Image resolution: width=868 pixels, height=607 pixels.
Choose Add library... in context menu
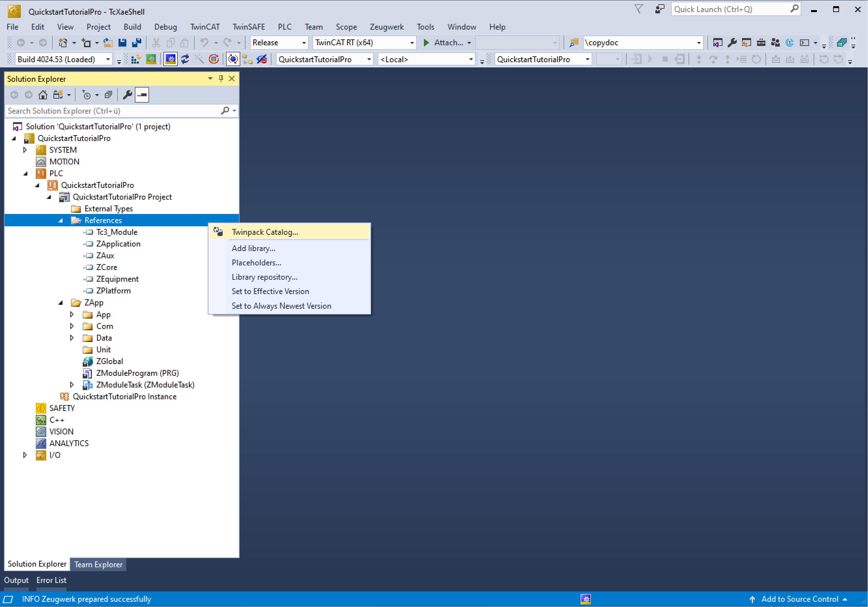(289, 248)
